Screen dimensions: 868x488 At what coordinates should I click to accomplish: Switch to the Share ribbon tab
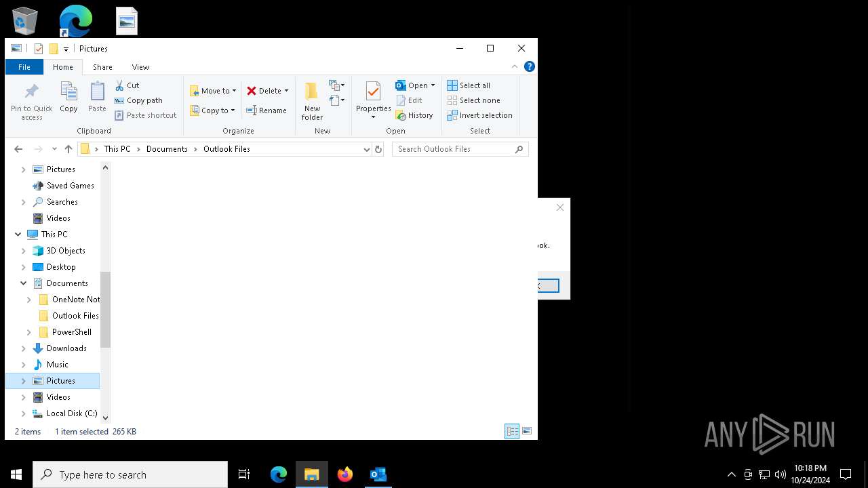102,67
